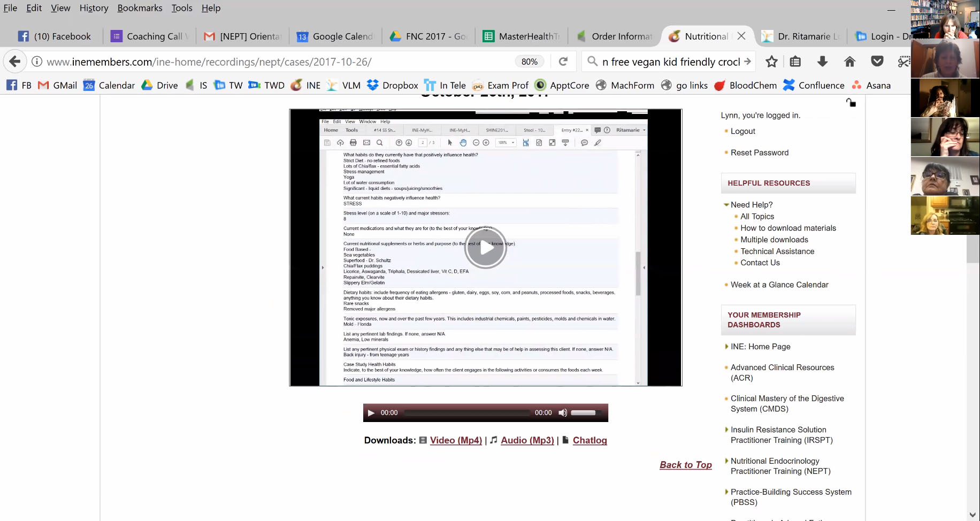
Task: Click the Pocket icon in toolbar
Action: [877, 62]
